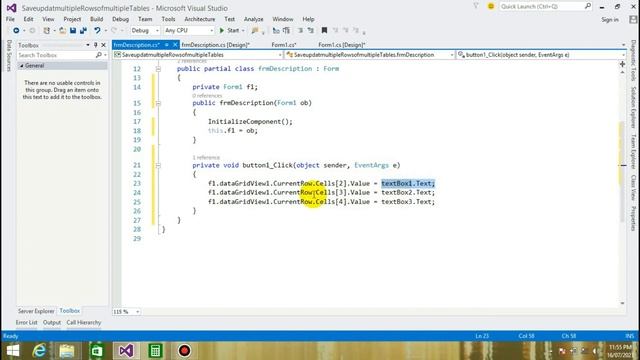
Task: Open the Edit menu
Action: click(28, 19)
